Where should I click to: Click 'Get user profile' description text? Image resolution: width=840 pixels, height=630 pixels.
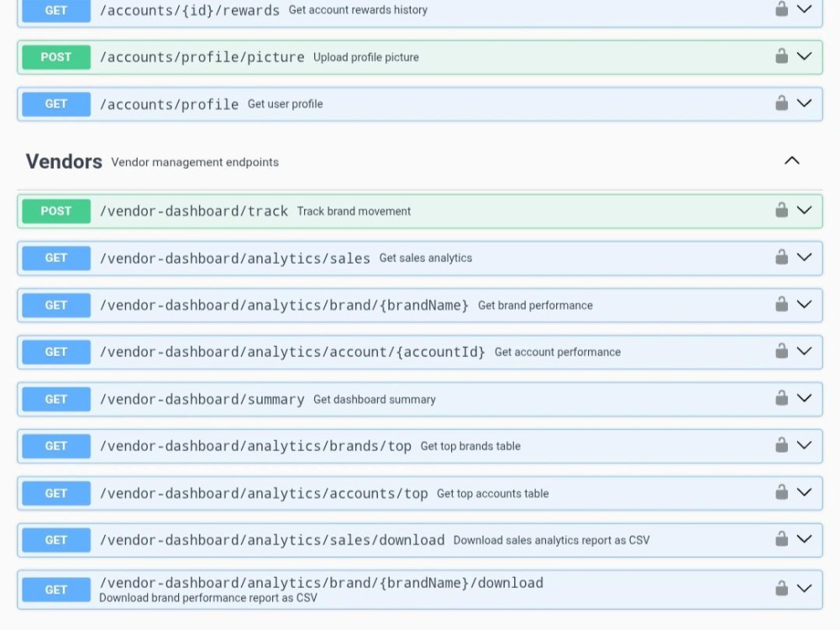tap(285, 104)
